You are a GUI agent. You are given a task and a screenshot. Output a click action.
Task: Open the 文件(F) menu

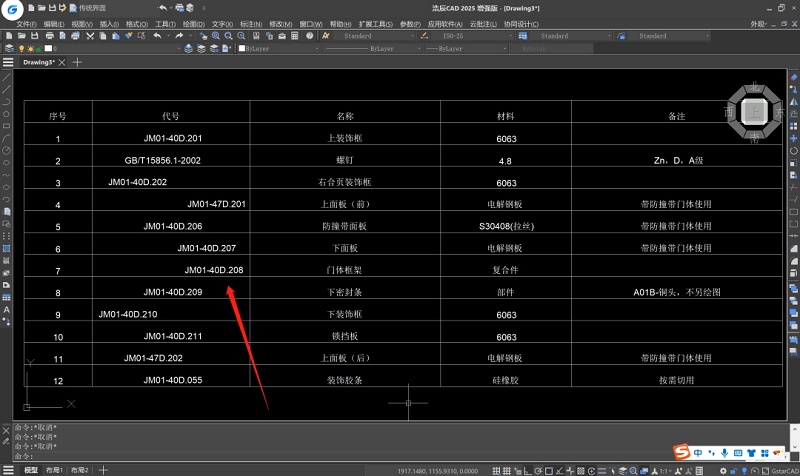pos(26,24)
